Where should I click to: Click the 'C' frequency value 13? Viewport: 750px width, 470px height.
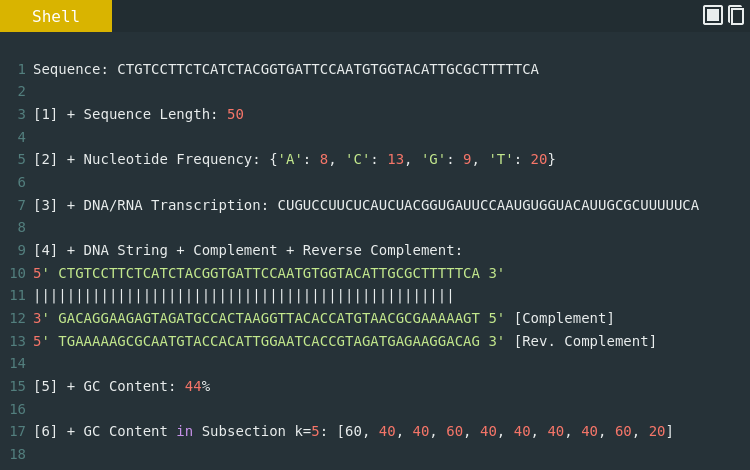tap(396, 159)
